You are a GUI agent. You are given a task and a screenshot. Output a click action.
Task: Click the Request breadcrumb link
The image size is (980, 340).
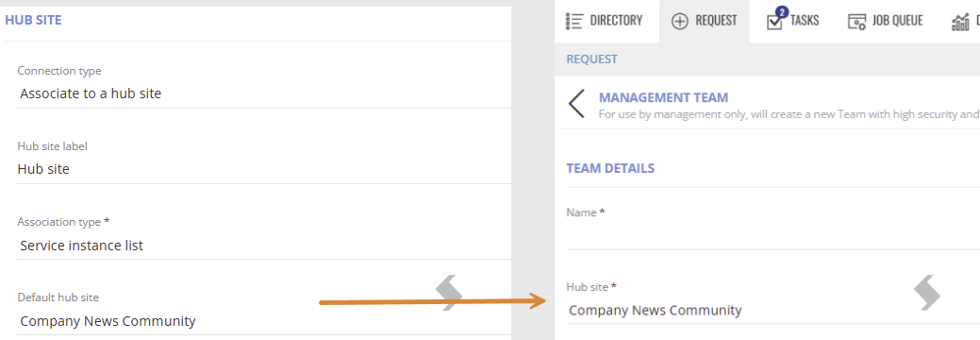pos(592,59)
